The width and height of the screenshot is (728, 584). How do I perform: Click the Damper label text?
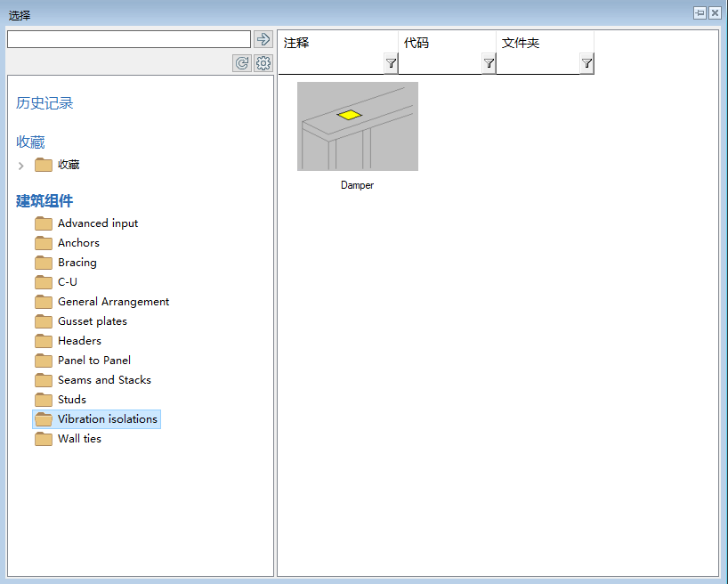pyautogui.click(x=357, y=185)
